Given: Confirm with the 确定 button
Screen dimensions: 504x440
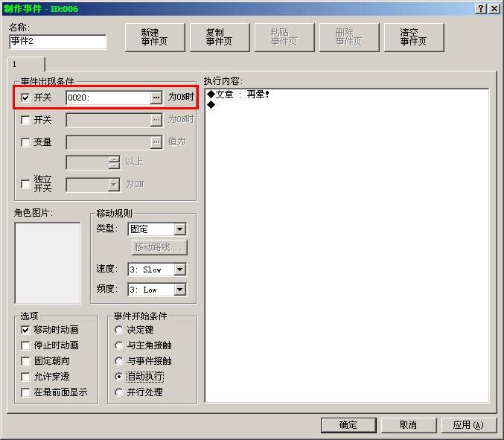Looking at the screenshot, I should (x=348, y=425).
